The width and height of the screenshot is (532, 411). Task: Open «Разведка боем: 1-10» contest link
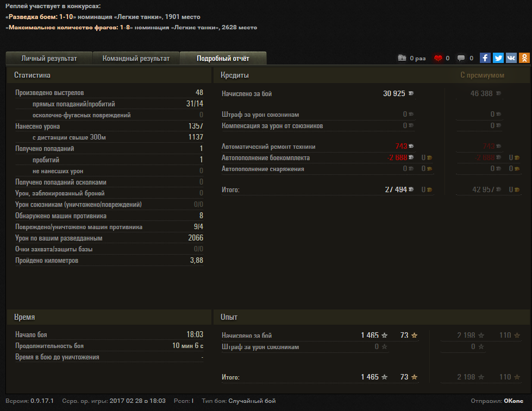click(40, 17)
